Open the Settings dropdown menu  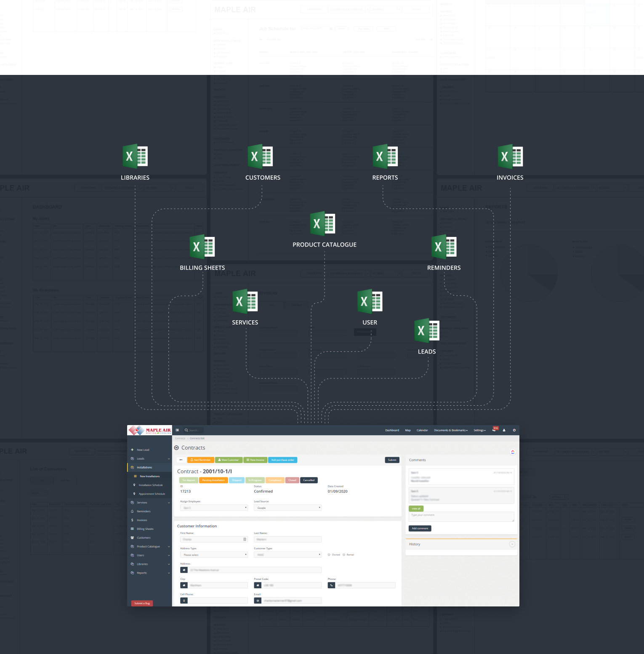tap(479, 430)
